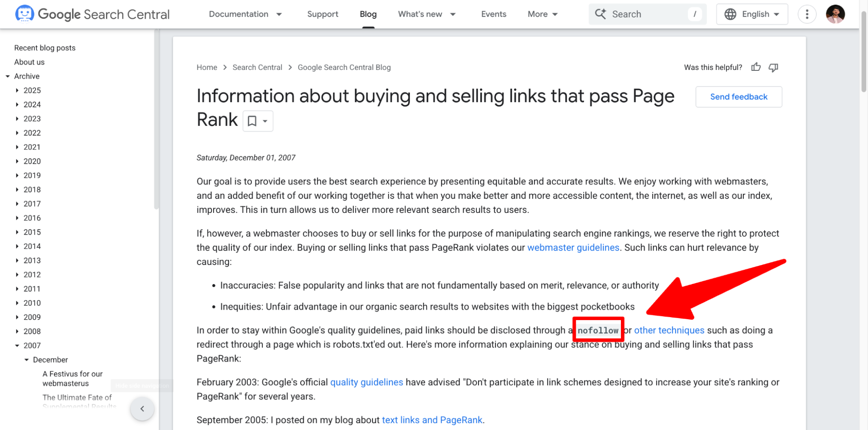
Task: Open the What's new dropdown
Action: click(x=427, y=14)
